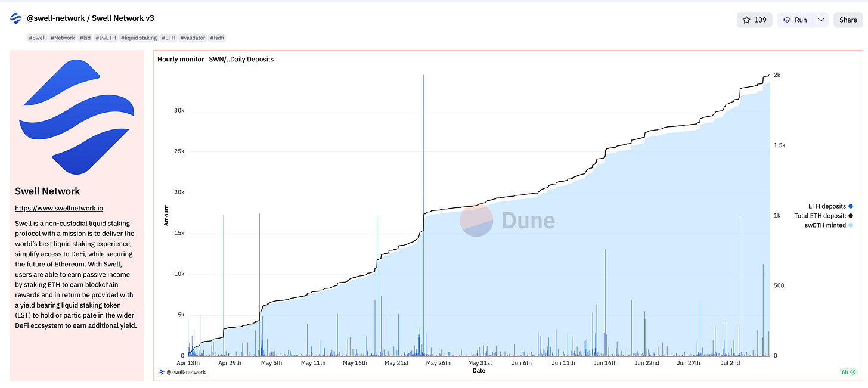Viewport: 868px width, 388px height.
Task: Toggle the Total ETH deposits legend series
Action: click(823, 216)
